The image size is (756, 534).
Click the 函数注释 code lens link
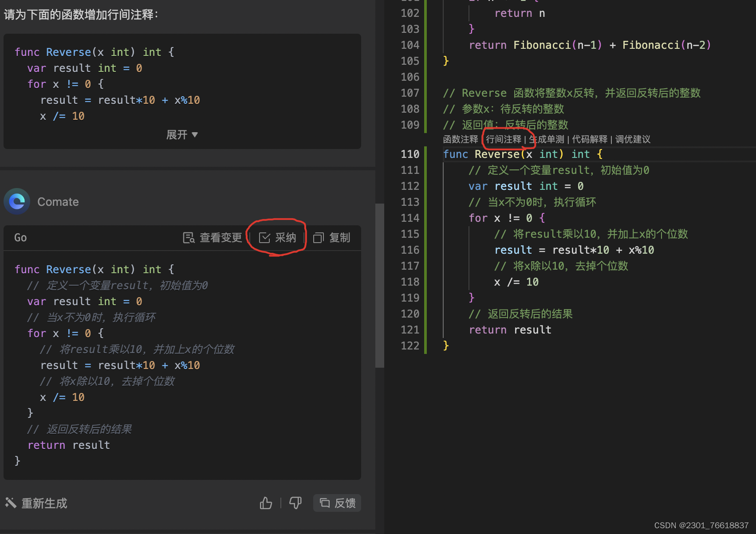coord(460,139)
